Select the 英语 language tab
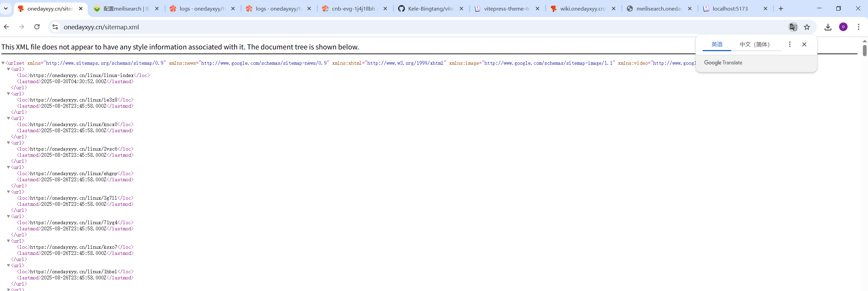 [x=717, y=44]
